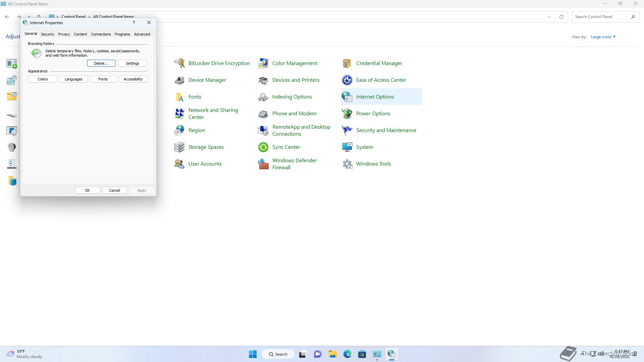Open Devices and Printers icon
644x362 pixels.
click(x=263, y=80)
